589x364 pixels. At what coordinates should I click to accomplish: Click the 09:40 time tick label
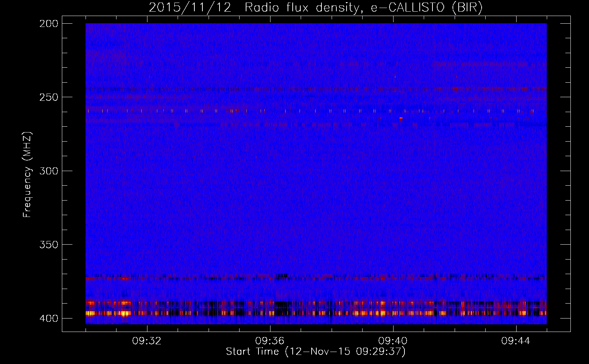[x=393, y=341]
